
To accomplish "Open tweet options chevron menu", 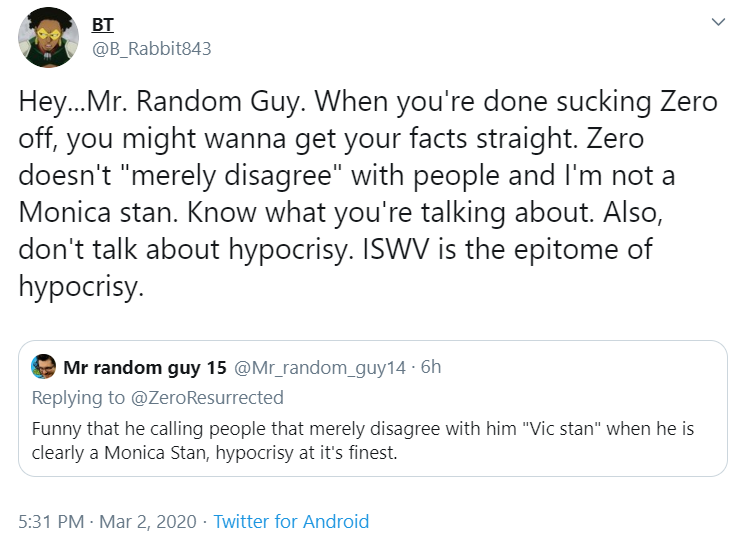I will (718, 22).
